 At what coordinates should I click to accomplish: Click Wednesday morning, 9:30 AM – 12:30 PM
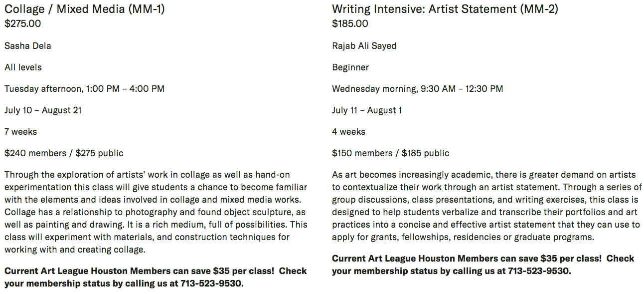click(x=418, y=89)
